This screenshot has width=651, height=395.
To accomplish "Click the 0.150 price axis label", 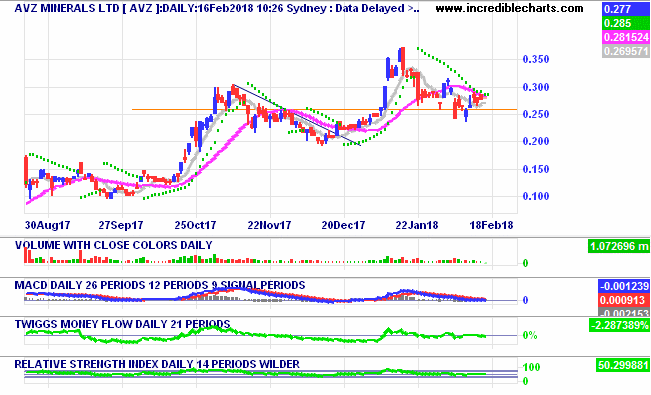I will [x=536, y=169].
